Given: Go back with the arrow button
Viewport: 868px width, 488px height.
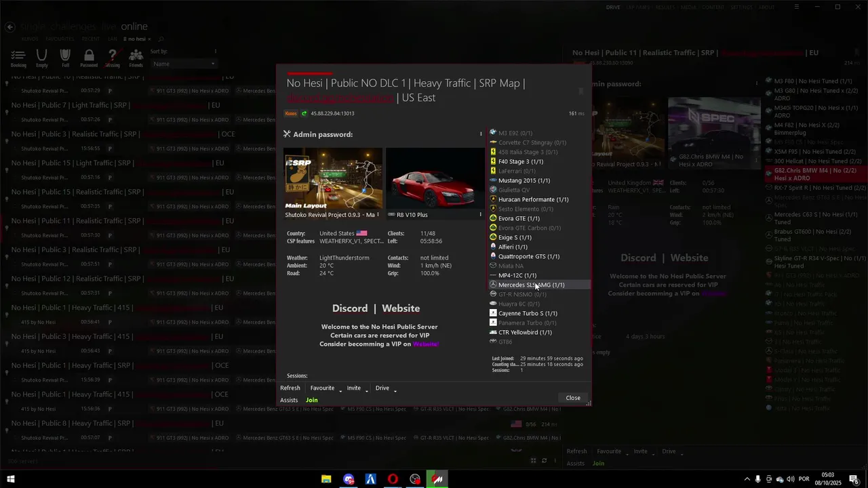Looking at the screenshot, I should (x=9, y=27).
